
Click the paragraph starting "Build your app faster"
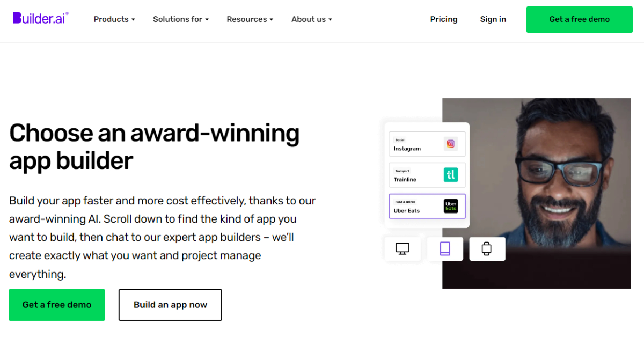click(163, 237)
